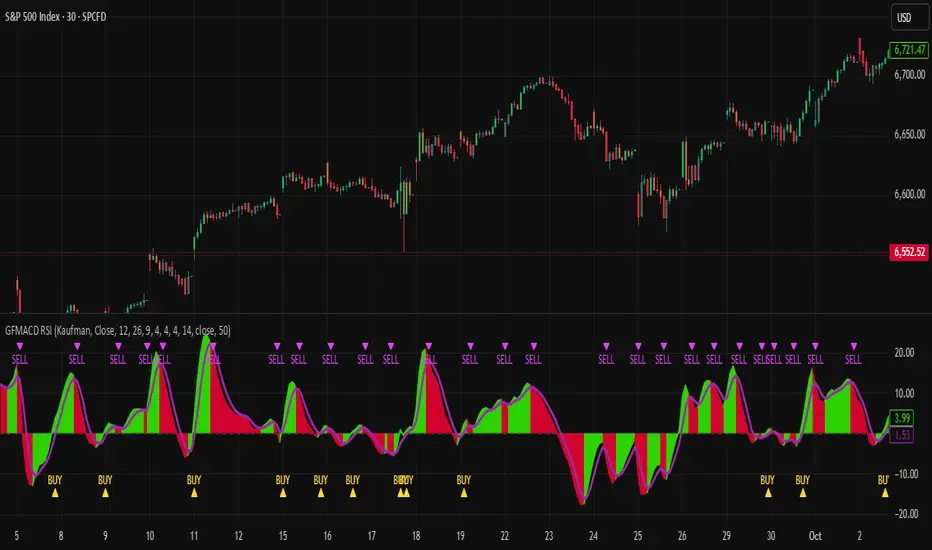Click the 10.00 indicator axis value
932x550 pixels.
coord(904,393)
